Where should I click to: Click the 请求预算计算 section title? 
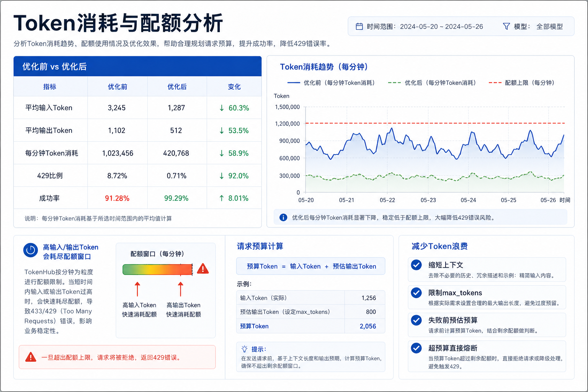click(x=260, y=246)
